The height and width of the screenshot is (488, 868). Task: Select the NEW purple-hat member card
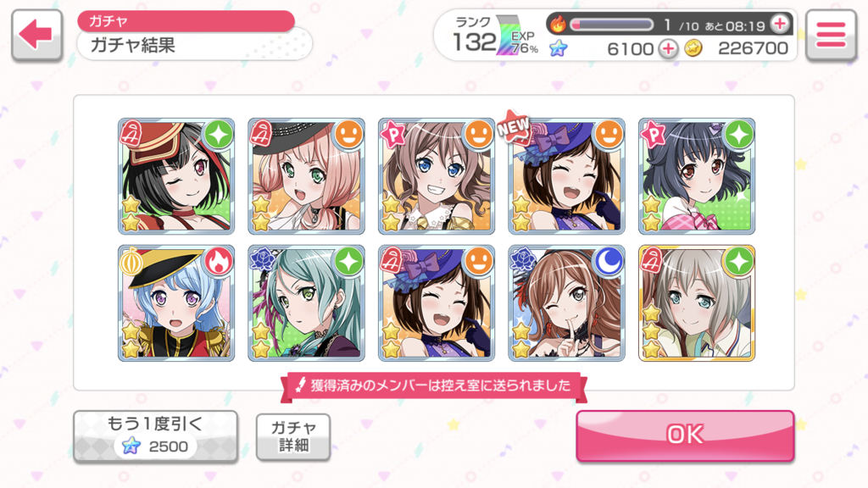tap(566, 176)
